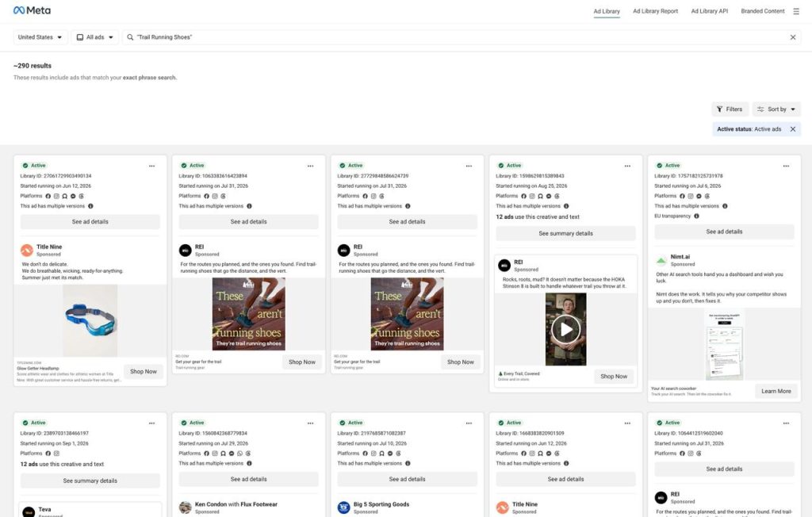
Task: Click multiple versions info icon on Nimt.ai ad
Action: 725,206
